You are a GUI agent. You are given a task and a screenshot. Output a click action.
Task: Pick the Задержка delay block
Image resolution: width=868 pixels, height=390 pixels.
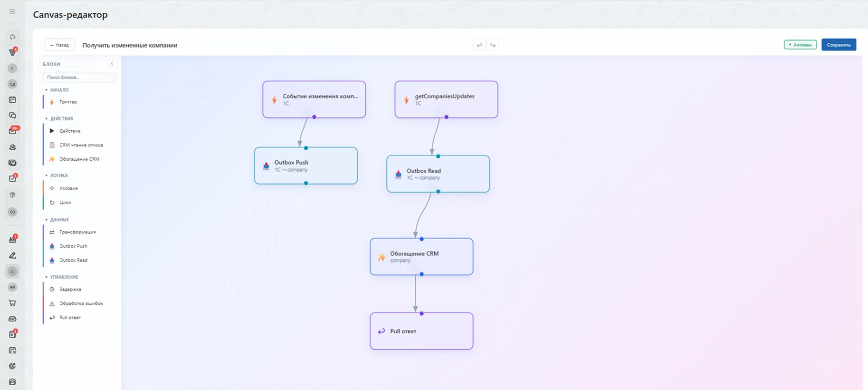pyautogui.click(x=79, y=289)
